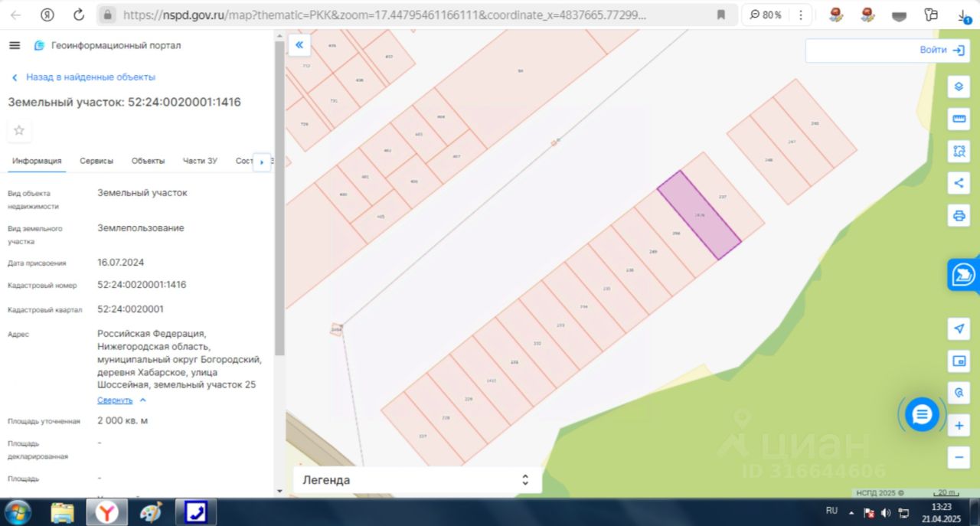
Task: Switch to the Части ЗУ tab
Action: pos(200,161)
